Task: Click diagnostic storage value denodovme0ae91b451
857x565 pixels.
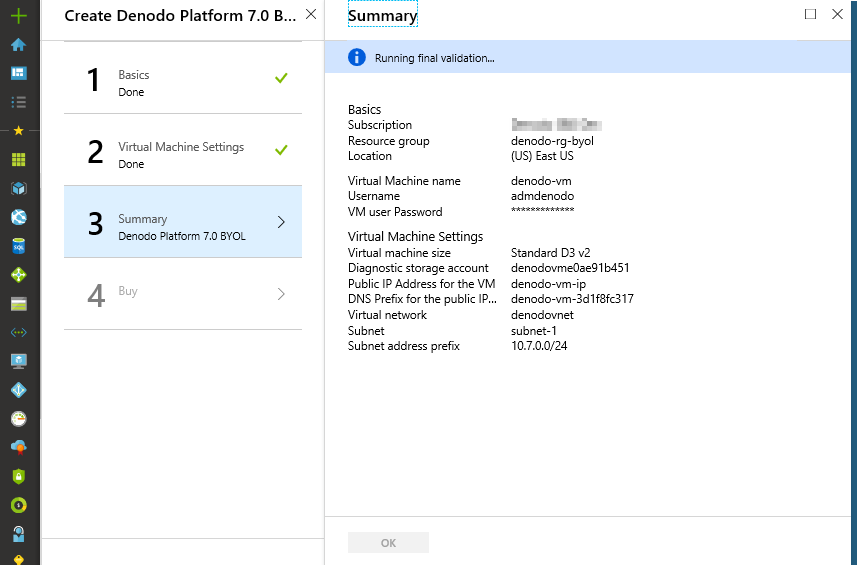Action: pos(570,268)
